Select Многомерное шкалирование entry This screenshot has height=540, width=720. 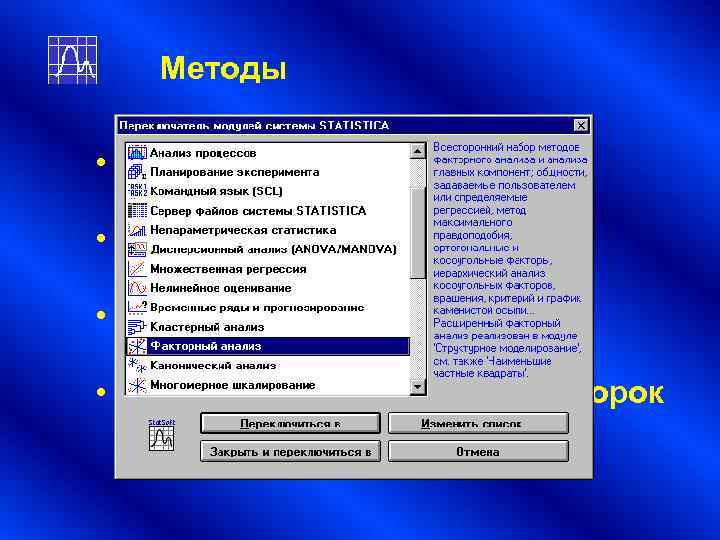point(268,385)
